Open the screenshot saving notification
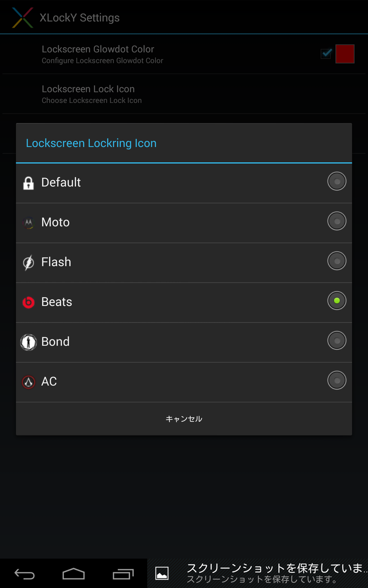 pyautogui.click(x=258, y=573)
